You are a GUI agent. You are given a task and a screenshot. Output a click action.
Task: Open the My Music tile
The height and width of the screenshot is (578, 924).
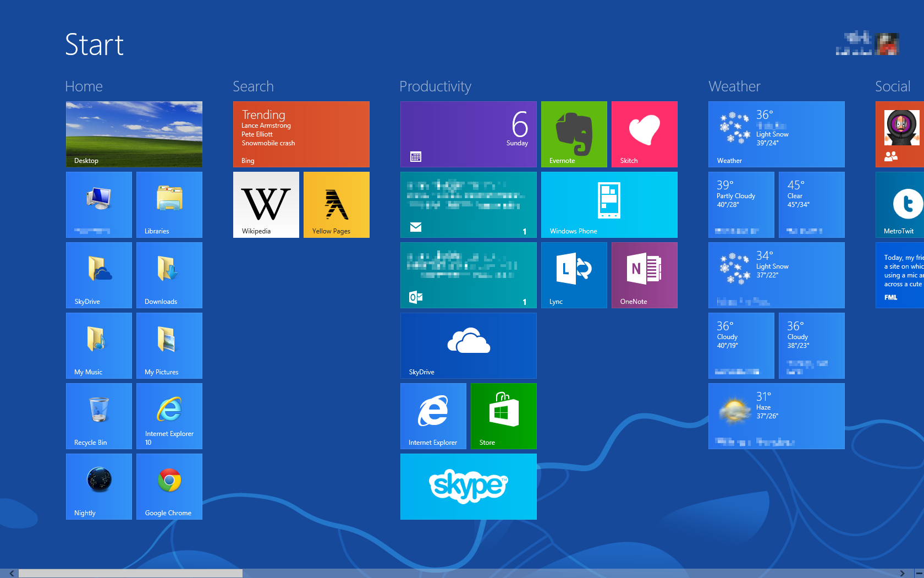(x=99, y=346)
